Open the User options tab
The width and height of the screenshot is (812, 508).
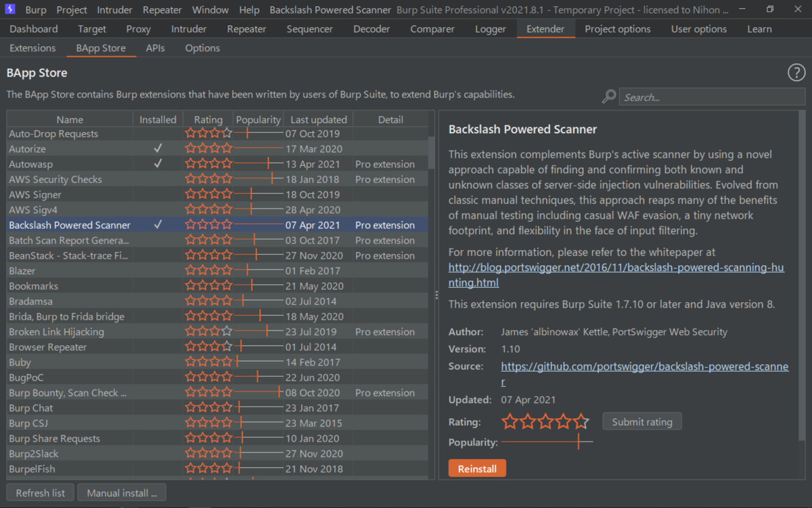tap(699, 29)
